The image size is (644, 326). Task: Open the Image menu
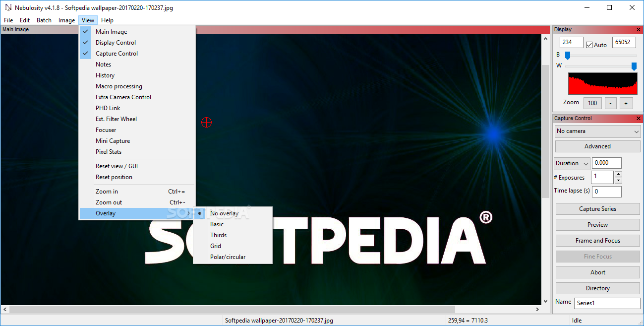[x=66, y=20]
